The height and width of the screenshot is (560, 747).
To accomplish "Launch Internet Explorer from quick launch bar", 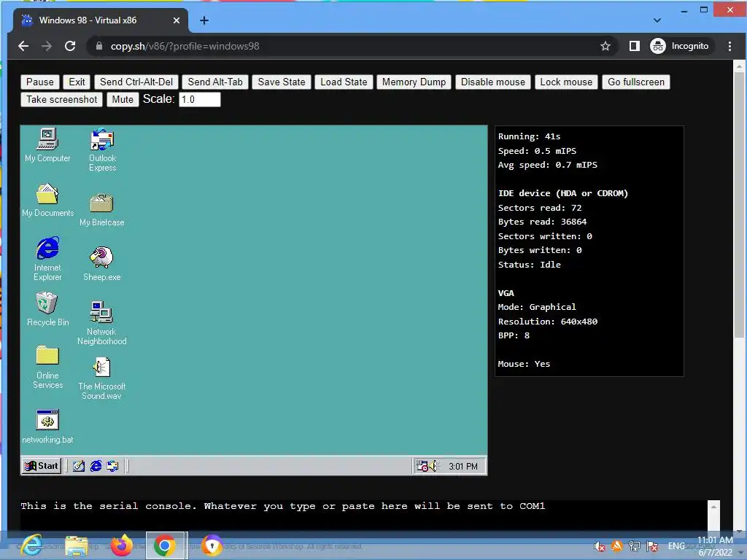I will (x=96, y=466).
